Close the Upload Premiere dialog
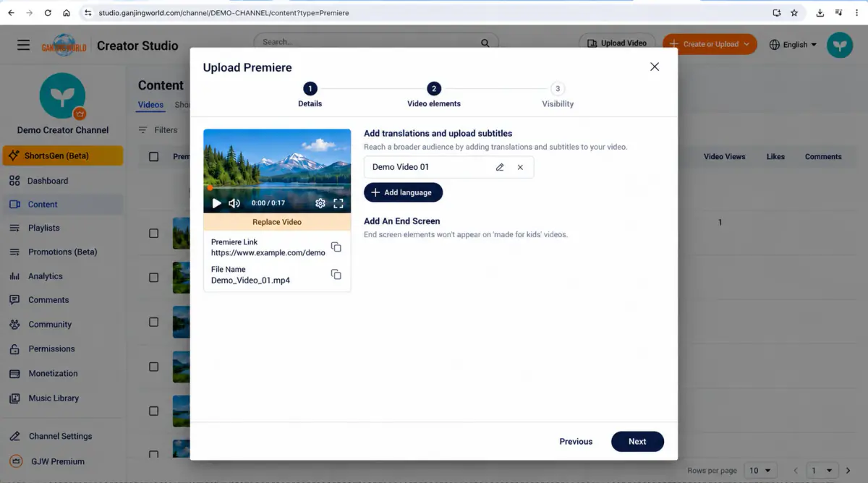The height and width of the screenshot is (483, 868). (655, 67)
